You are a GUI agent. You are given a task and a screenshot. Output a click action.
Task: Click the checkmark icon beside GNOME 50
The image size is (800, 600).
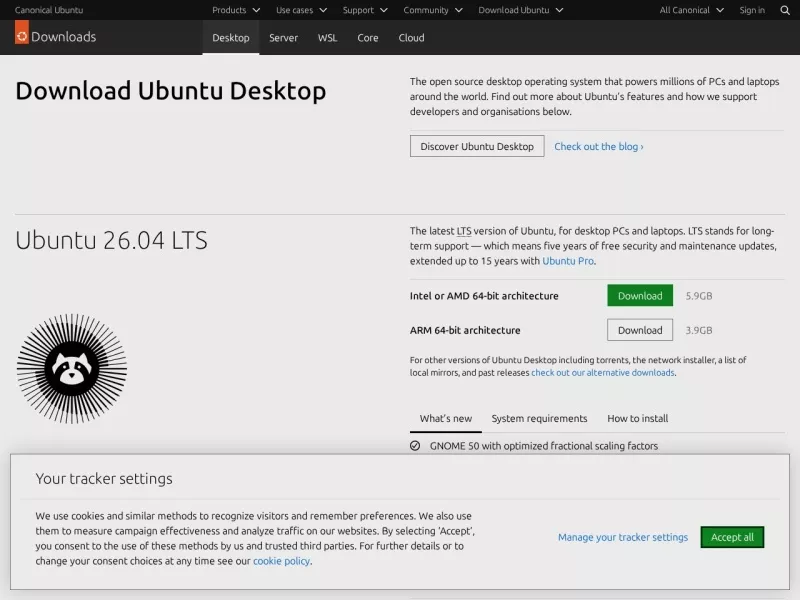[415, 446]
